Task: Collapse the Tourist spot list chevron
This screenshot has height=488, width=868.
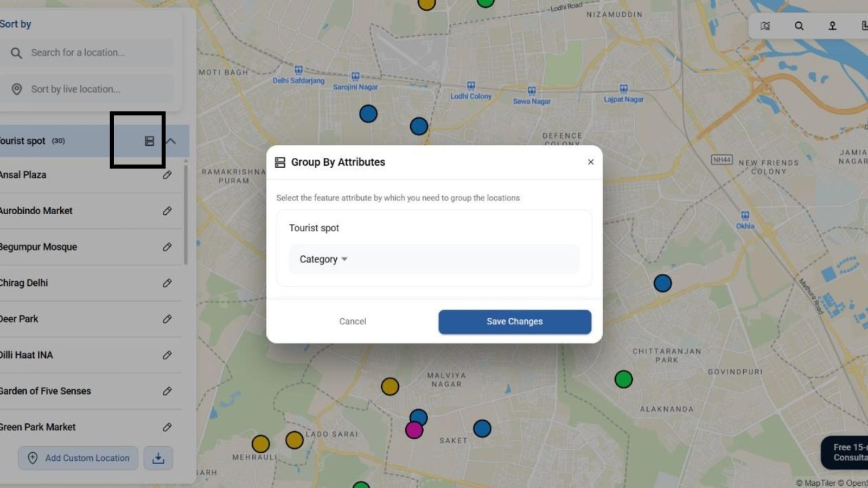Action: [x=171, y=141]
